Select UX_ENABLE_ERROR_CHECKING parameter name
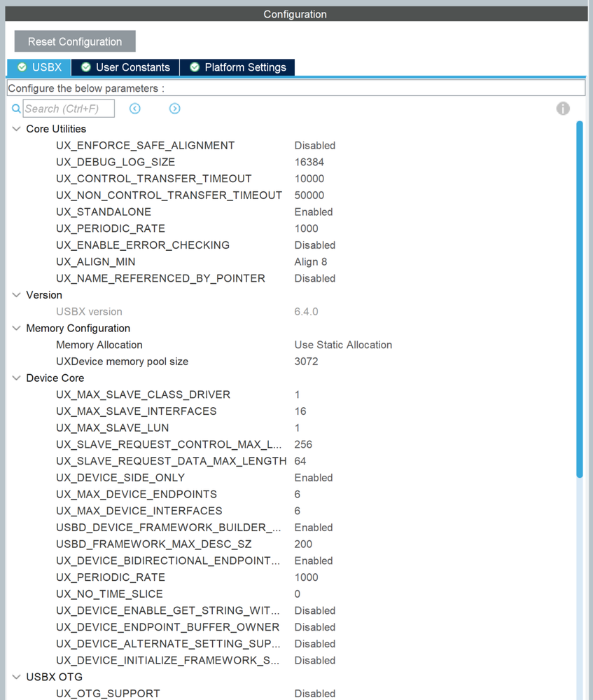This screenshot has width=593, height=700. pyautogui.click(x=142, y=245)
